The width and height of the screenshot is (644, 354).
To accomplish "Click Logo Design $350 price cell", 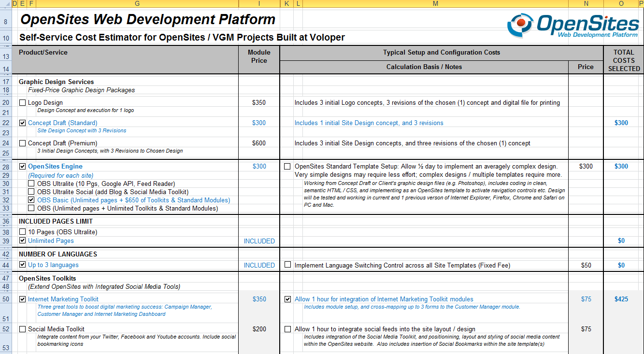I will [x=259, y=103].
